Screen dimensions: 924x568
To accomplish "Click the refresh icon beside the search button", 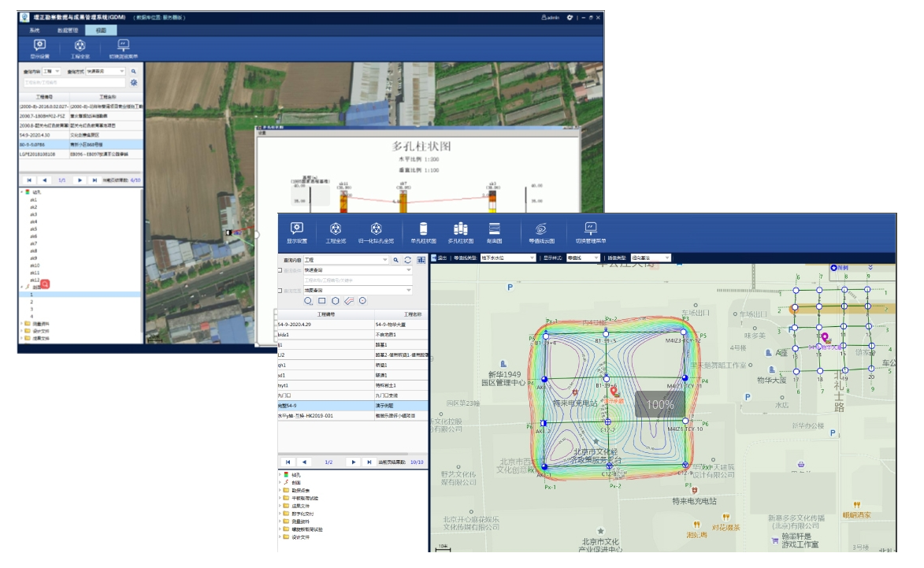I will coord(407,259).
